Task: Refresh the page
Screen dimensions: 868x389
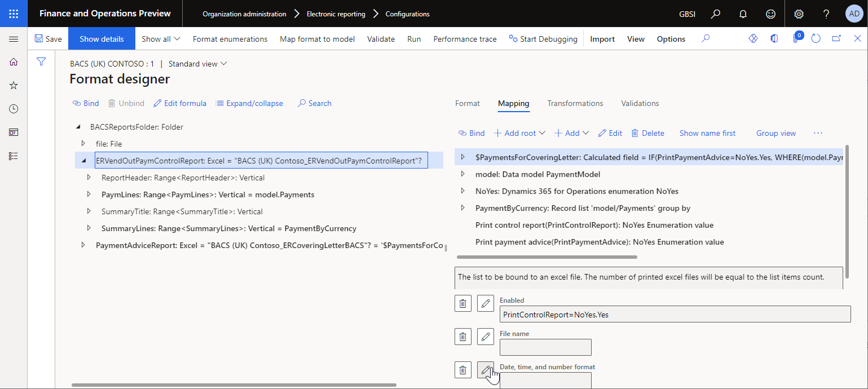Action: coord(816,39)
